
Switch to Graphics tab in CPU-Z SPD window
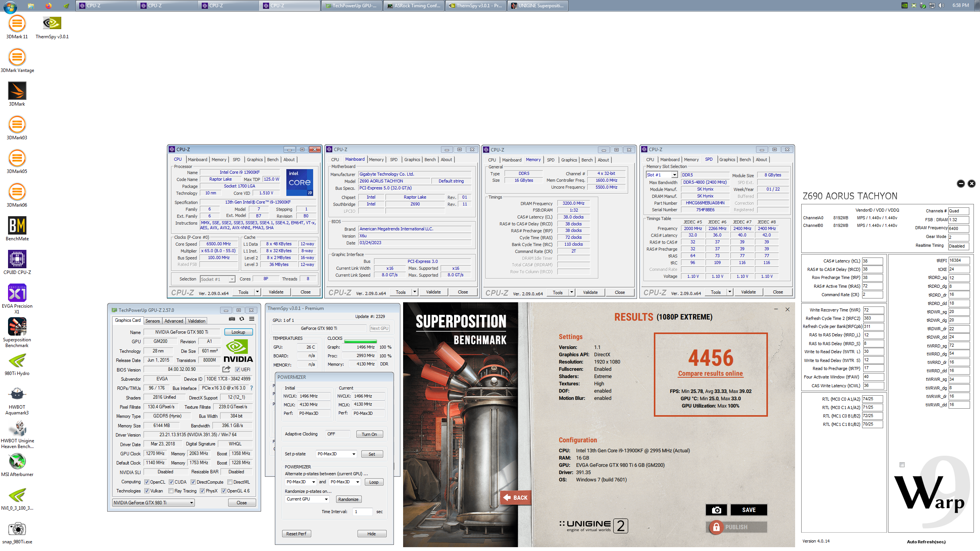coord(727,160)
